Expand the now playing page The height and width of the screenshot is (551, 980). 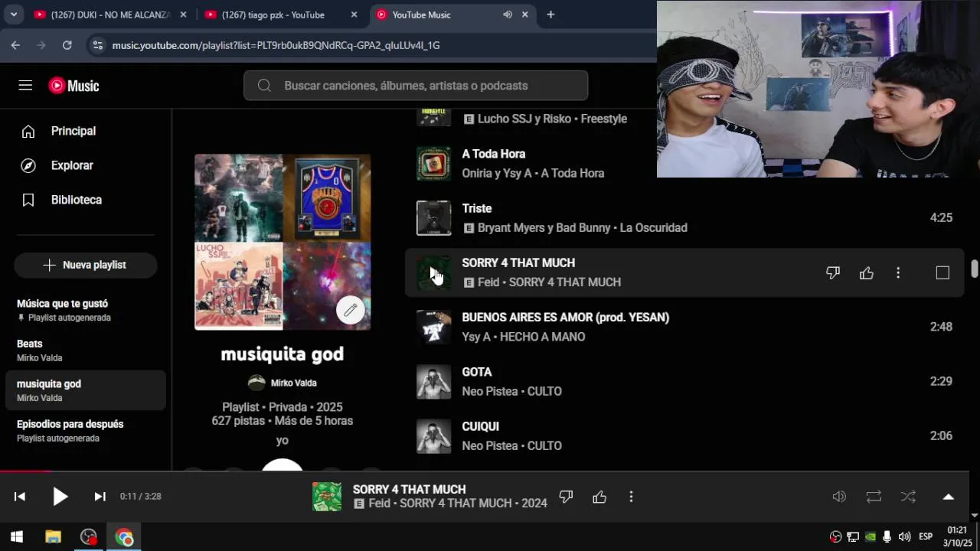948,497
